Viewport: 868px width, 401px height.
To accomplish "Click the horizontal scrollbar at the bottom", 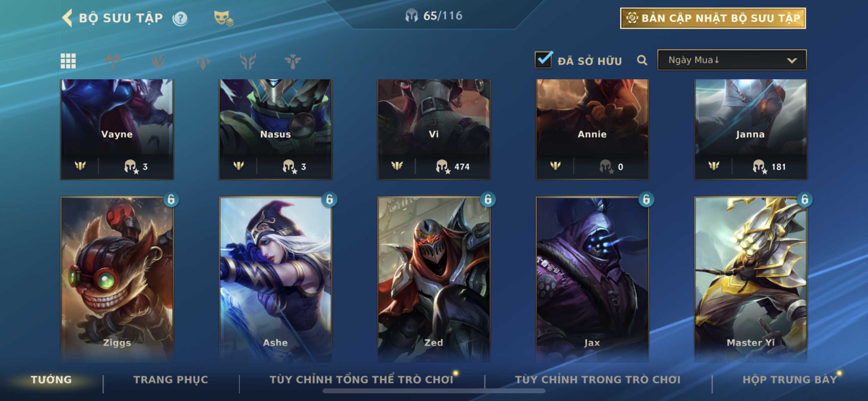I will point(434,391).
